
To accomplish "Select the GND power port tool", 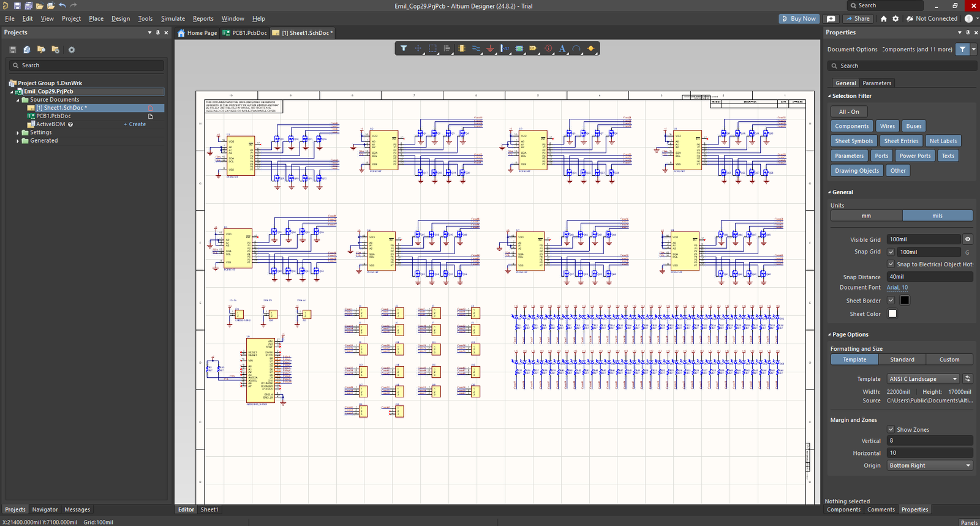I will click(x=490, y=48).
